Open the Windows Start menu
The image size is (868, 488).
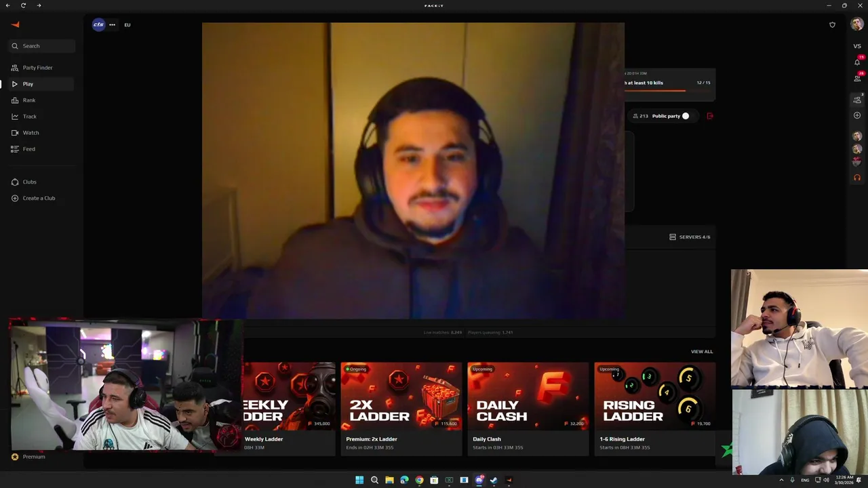[359, 480]
